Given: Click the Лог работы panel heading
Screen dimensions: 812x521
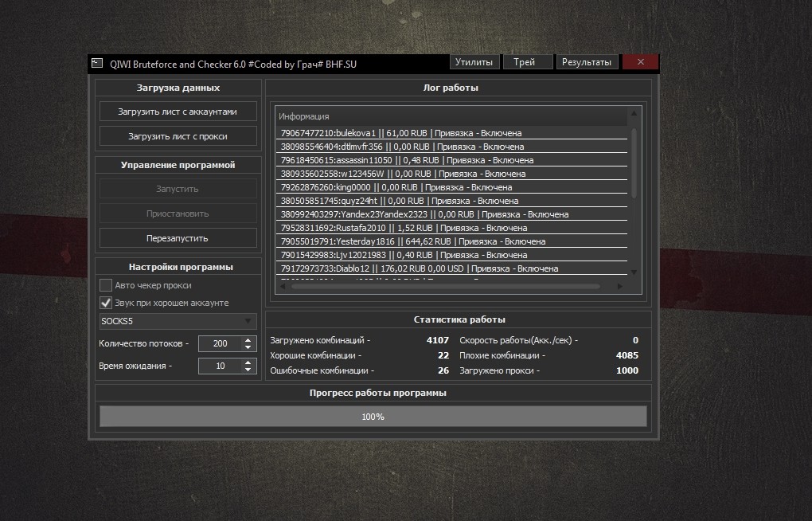Looking at the screenshot, I should coord(451,88).
